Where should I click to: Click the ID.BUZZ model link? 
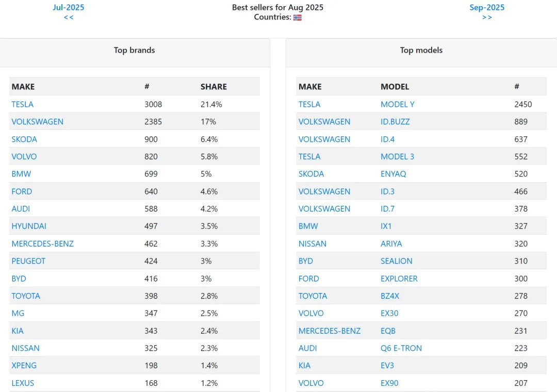pyautogui.click(x=395, y=122)
